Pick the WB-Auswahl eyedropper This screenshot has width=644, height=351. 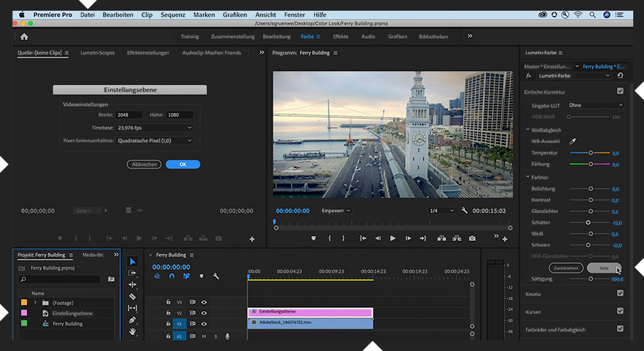pyautogui.click(x=572, y=142)
